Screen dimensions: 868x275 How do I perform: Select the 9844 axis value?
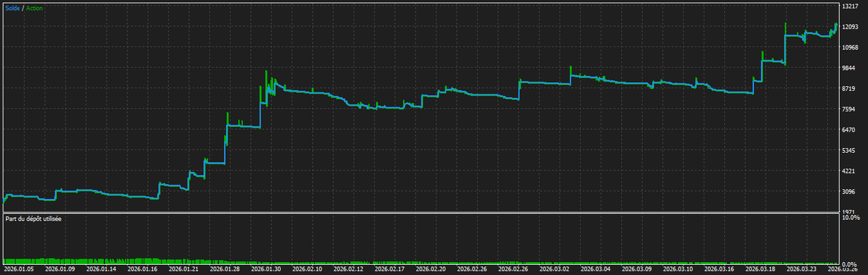click(x=850, y=69)
